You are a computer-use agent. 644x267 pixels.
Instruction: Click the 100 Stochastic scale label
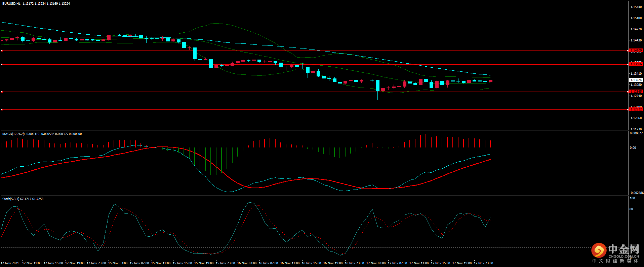pos(632,198)
